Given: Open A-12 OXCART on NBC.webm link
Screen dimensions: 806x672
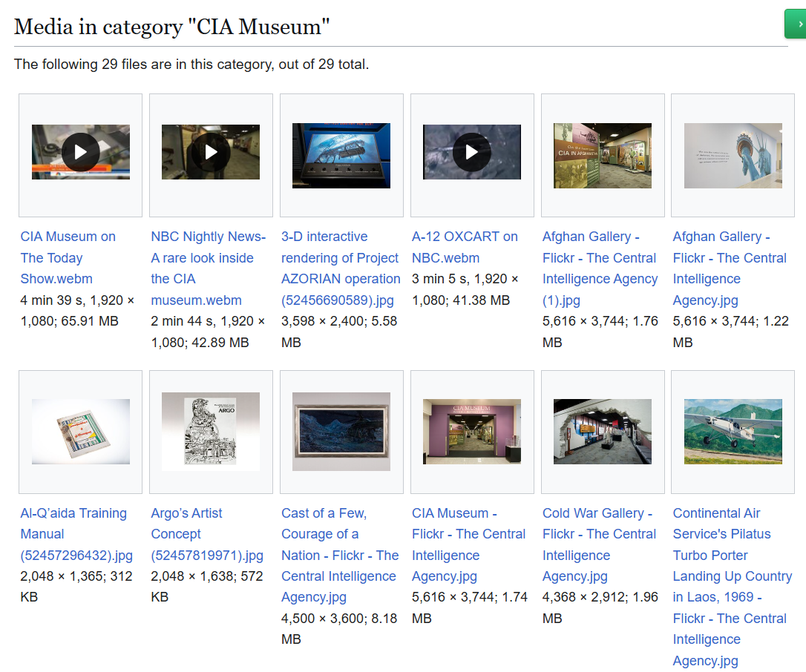Looking at the screenshot, I should pyautogui.click(x=465, y=247).
